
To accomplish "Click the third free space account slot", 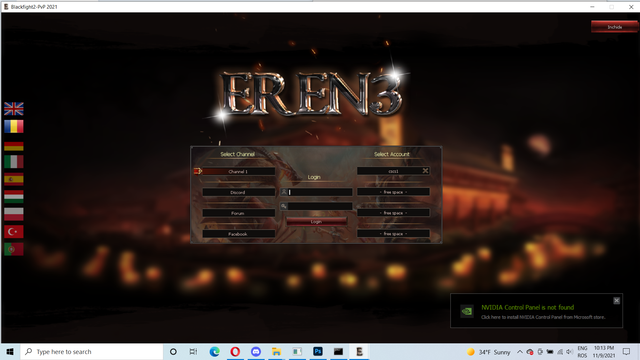I will pyautogui.click(x=393, y=233).
